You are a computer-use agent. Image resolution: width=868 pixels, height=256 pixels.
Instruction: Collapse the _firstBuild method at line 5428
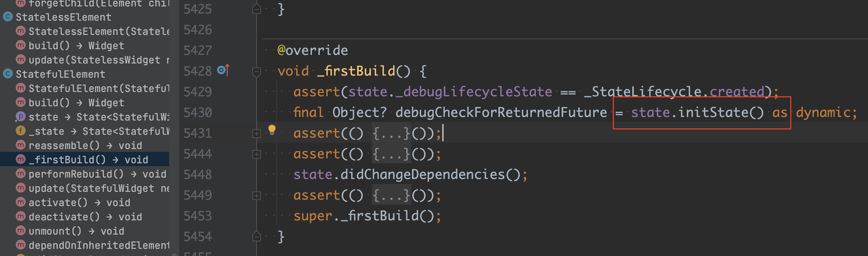pyautogui.click(x=256, y=72)
